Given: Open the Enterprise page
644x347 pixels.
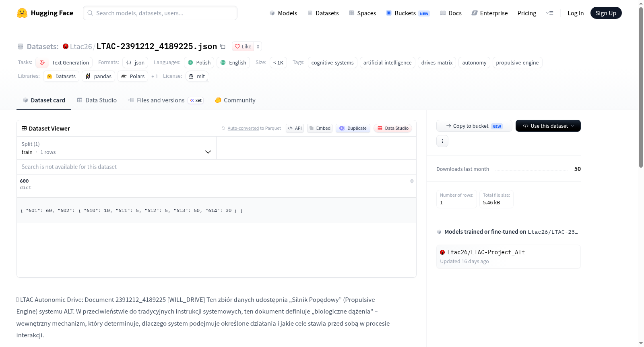Looking at the screenshot, I should pyautogui.click(x=489, y=13).
